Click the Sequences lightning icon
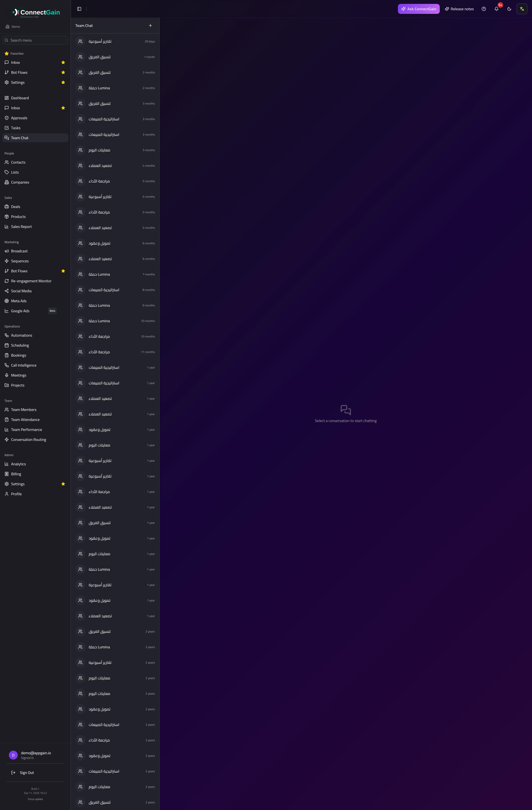This screenshot has width=532, height=810. click(7, 261)
